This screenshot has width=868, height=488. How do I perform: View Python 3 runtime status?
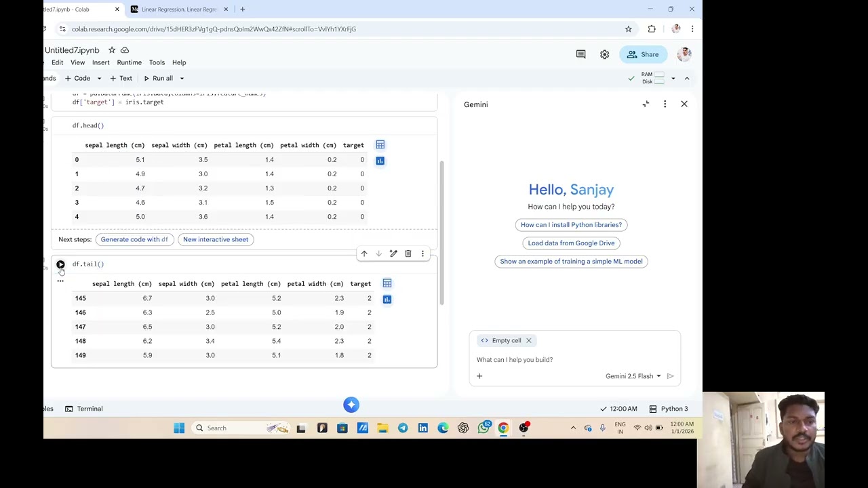tap(669, 409)
